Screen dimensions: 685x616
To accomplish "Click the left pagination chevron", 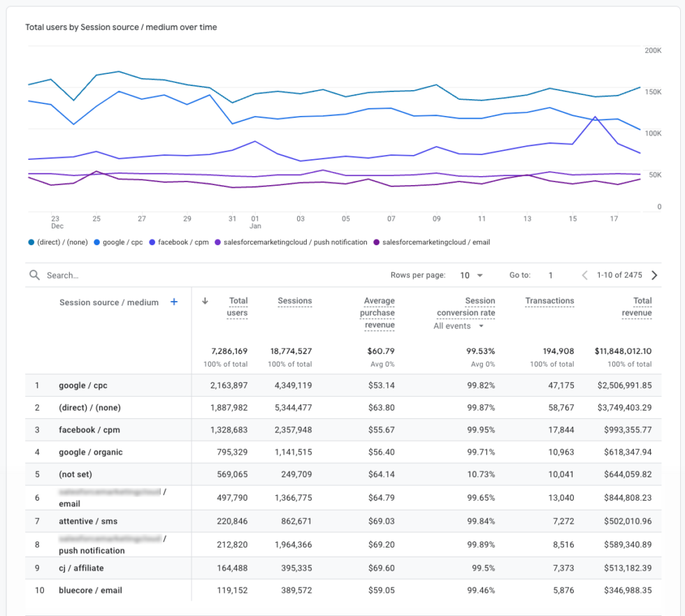I will (584, 275).
